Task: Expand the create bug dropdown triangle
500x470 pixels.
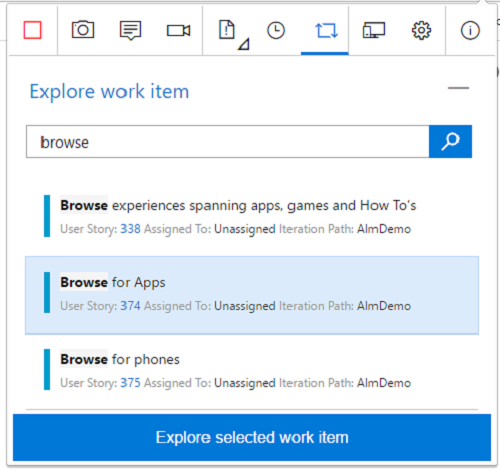Action: tap(244, 44)
